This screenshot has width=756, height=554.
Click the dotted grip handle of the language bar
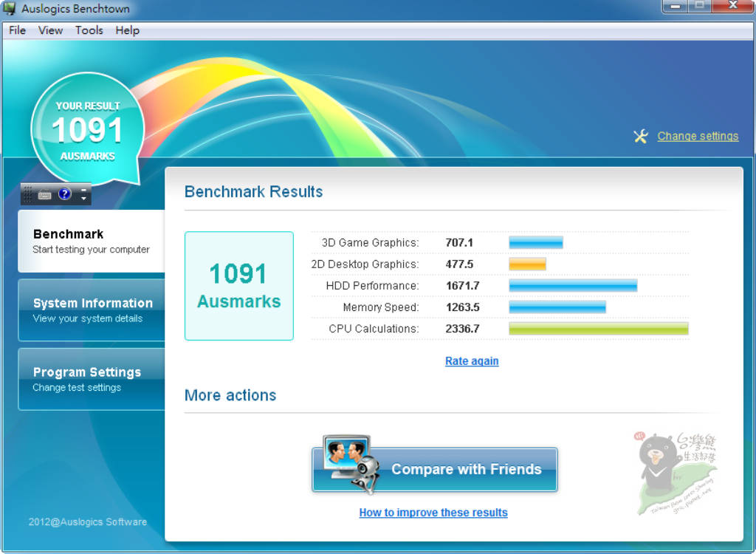tap(27, 194)
